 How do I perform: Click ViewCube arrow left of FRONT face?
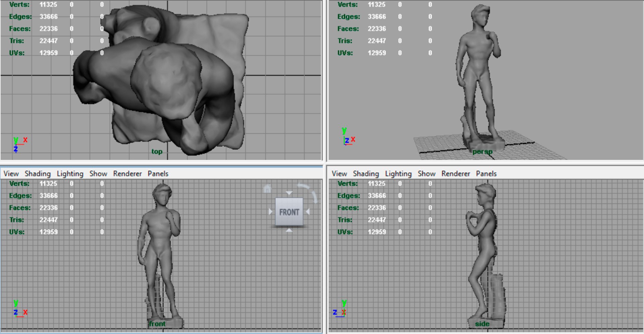pyautogui.click(x=271, y=212)
